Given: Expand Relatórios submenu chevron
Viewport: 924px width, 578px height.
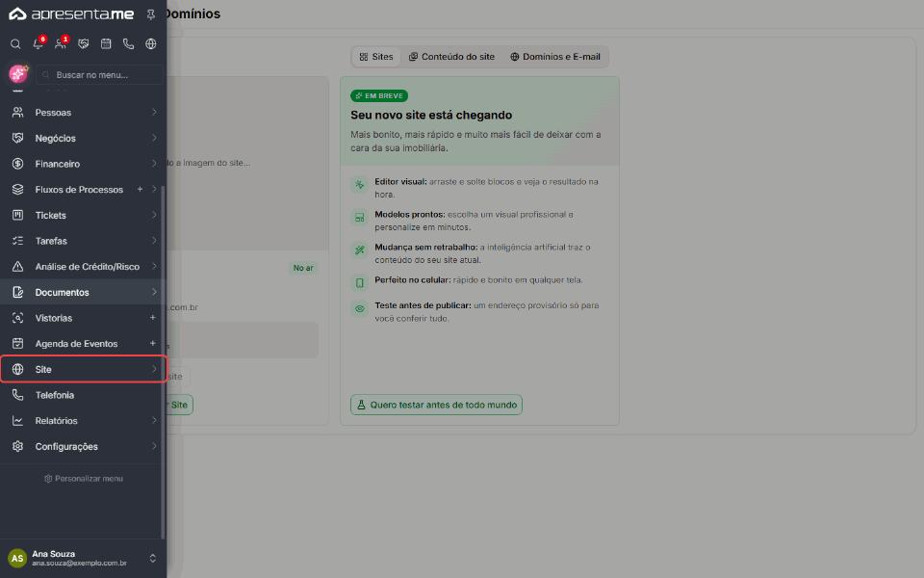Looking at the screenshot, I should point(154,421).
